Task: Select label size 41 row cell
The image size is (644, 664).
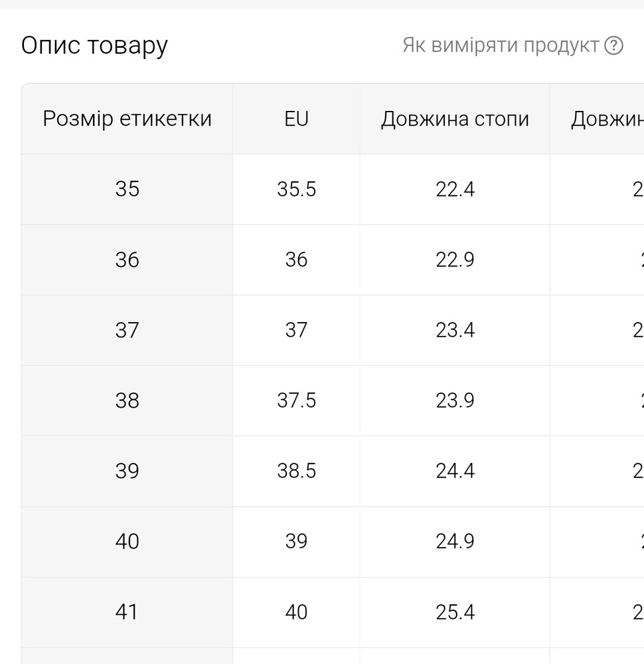Action: [127, 612]
